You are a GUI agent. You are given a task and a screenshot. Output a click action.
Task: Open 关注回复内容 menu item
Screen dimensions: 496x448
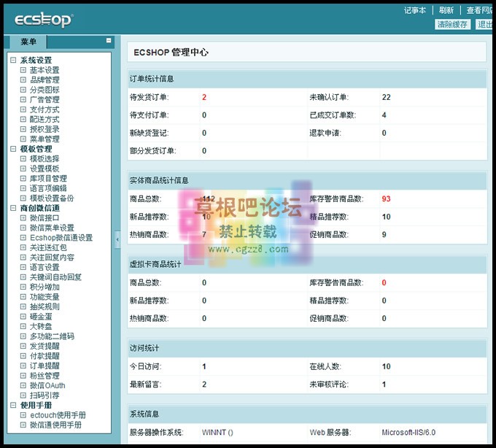[x=52, y=258]
